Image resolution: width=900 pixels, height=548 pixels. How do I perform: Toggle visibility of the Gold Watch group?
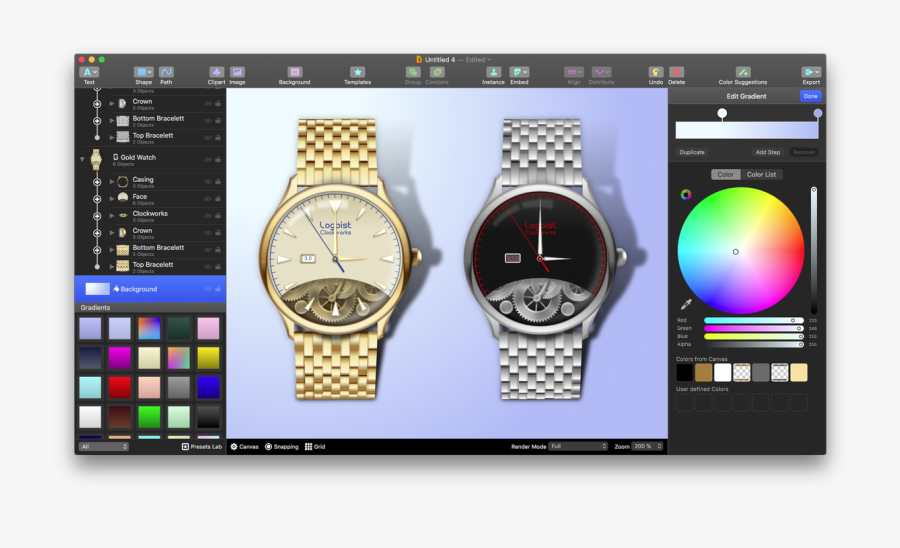click(208, 158)
